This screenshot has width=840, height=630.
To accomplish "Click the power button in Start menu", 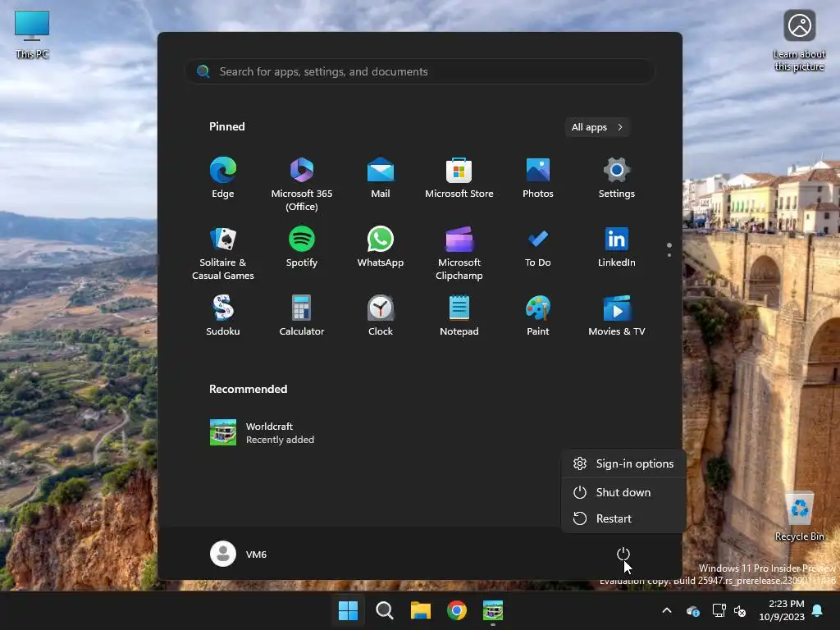I will (x=623, y=554).
